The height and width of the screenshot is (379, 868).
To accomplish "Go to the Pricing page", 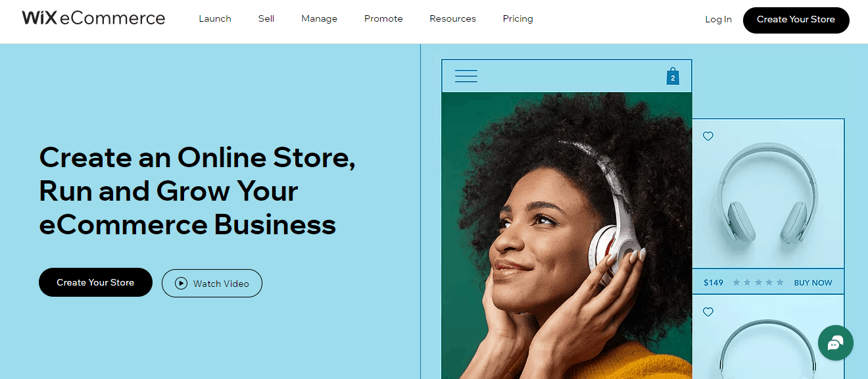I will tap(518, 18).
